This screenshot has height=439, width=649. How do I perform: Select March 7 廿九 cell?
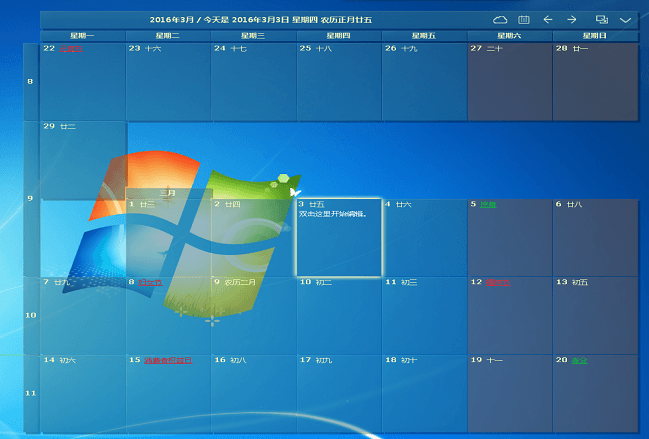pyautogui.click(x=83, y=316)
